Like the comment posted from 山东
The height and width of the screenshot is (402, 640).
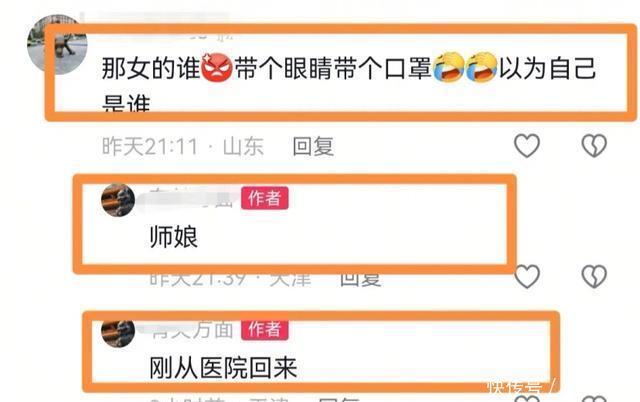pyautogui.click(x=527, y=145)
